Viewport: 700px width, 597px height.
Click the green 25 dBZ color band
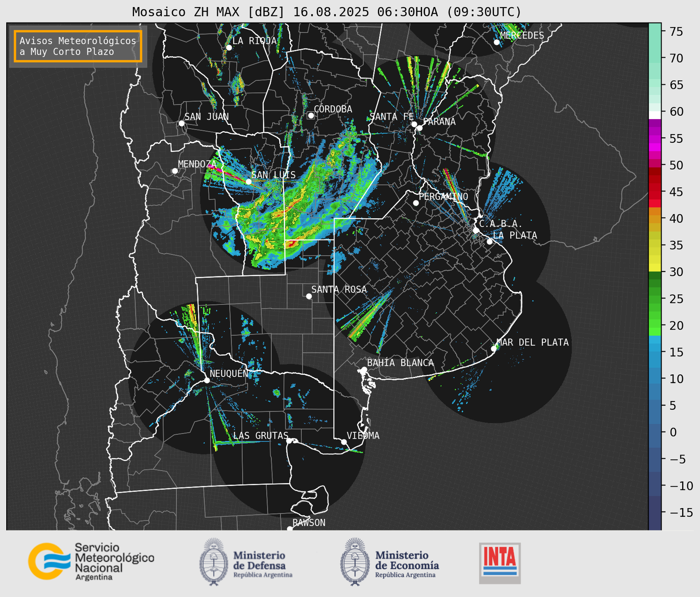coord(655,299)
